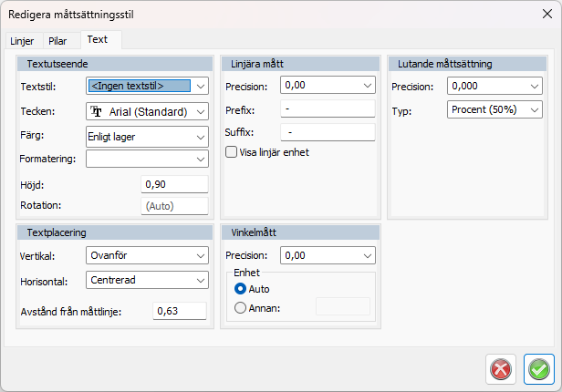Click the Avstånd från måttlinje field

(x=179, y=311)
